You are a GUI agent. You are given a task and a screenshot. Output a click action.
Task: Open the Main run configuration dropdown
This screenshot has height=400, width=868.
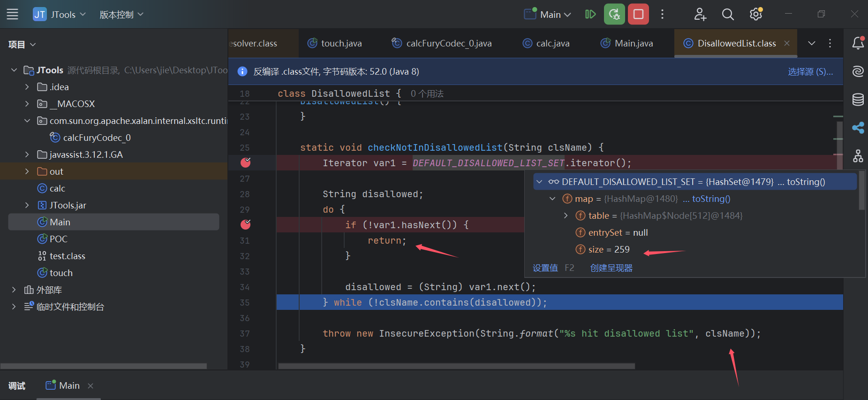pyautogui.click(x=548, y=15)
